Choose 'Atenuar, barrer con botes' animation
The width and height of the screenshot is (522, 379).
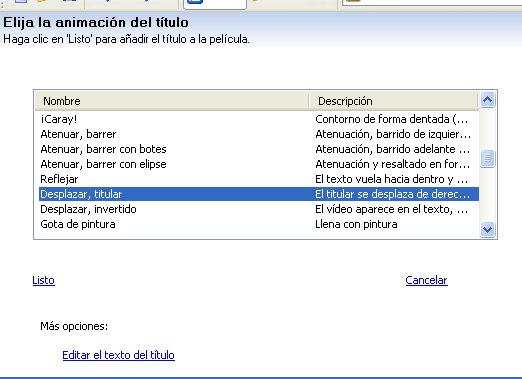259,149
